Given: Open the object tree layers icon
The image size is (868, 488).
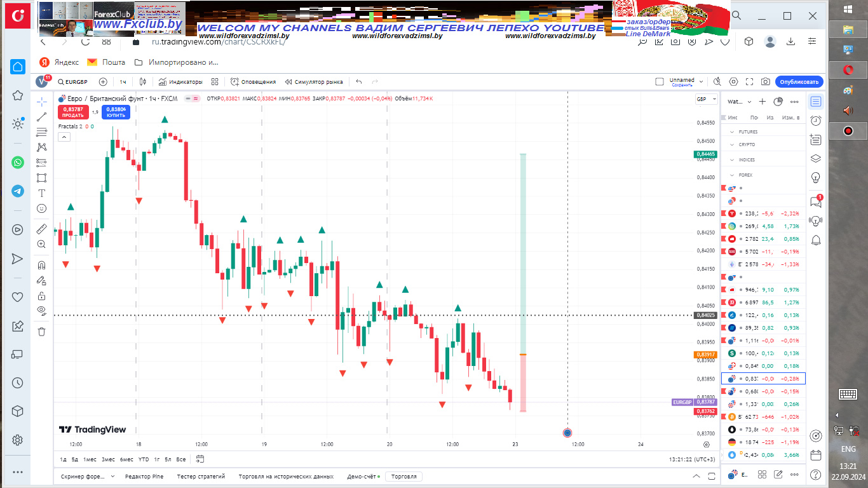Looking at the screenshot, I should tap(816, 159).
